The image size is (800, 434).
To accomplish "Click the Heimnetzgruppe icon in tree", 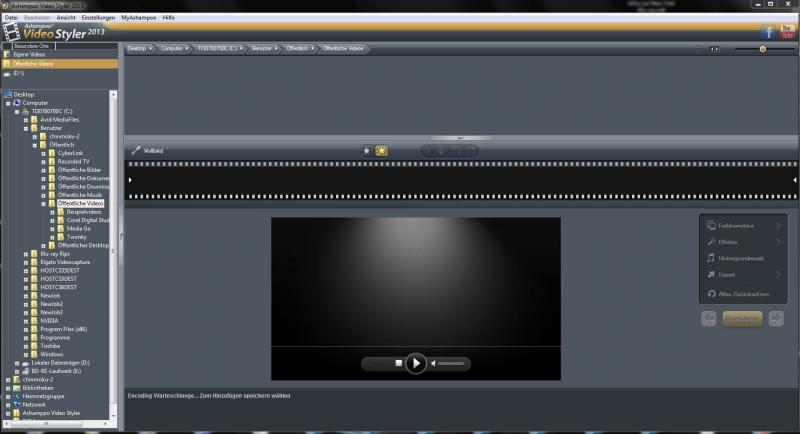I will pos(17,396).
